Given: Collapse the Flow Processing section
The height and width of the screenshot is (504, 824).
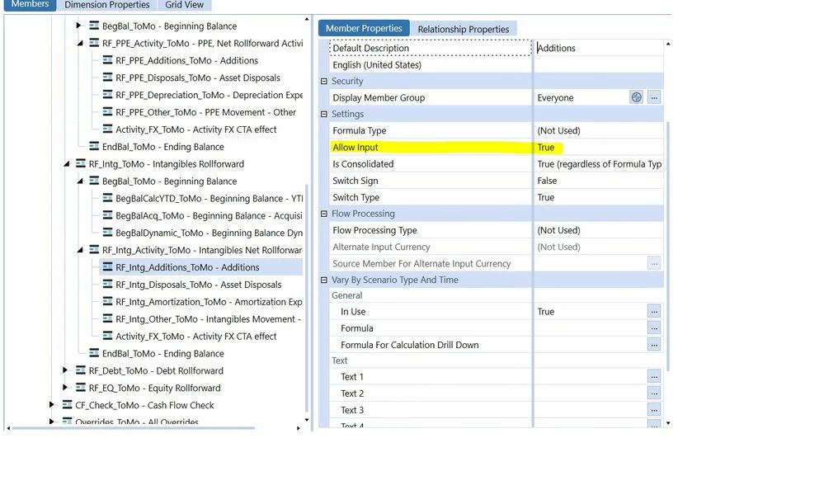Looking at the screenshot, I should (x=324, y=214).
